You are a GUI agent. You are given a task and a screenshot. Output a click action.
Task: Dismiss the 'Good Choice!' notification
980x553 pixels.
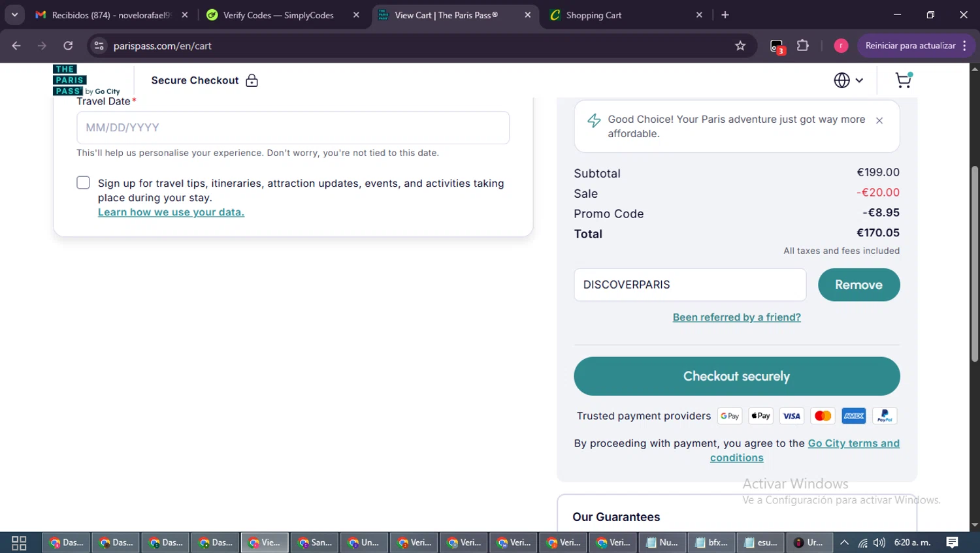click(x=879, y=120)
